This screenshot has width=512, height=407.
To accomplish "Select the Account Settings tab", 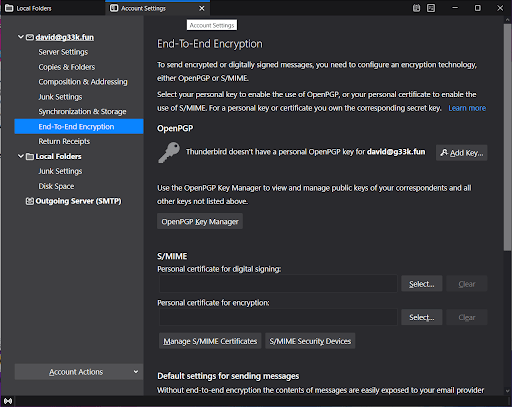I will point(157,8).
